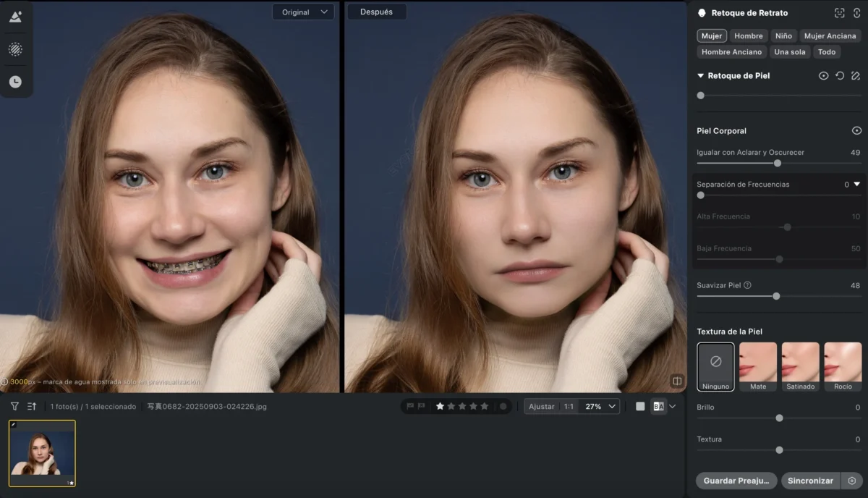Click the settings icon beside Sincronizar
The image size is (868, 498).
pyautogui.click(x=851, y=481)
